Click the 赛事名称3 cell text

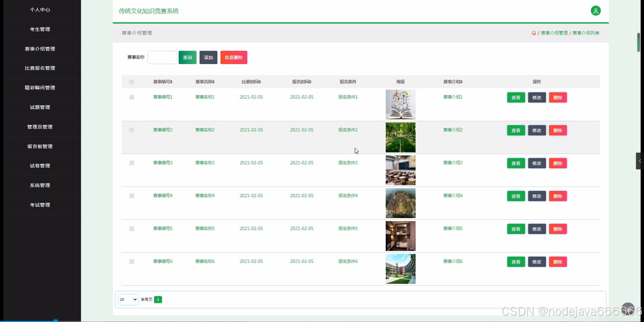point(205,163)
